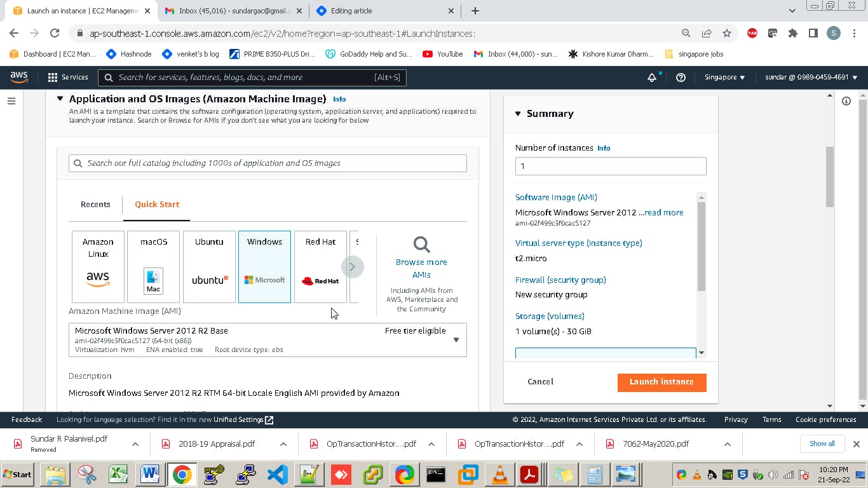Open the Chrome profile avatar S
The image size is (868, 488).
point(834,33)
